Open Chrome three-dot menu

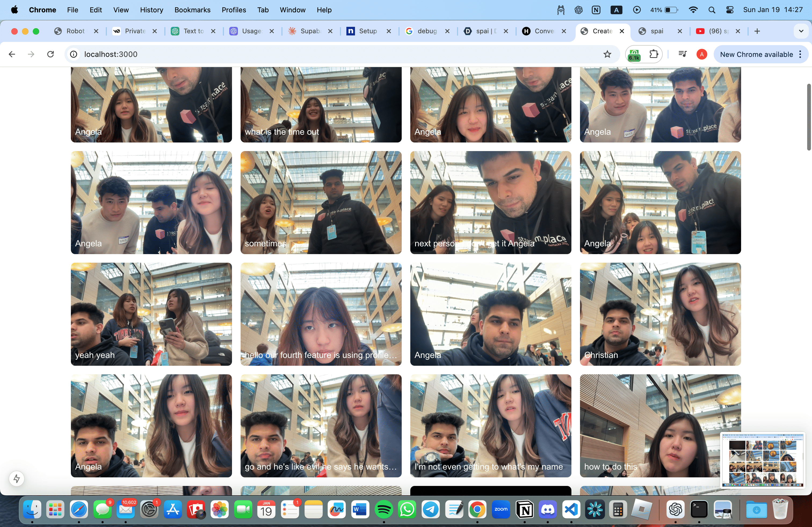[800, 54]
